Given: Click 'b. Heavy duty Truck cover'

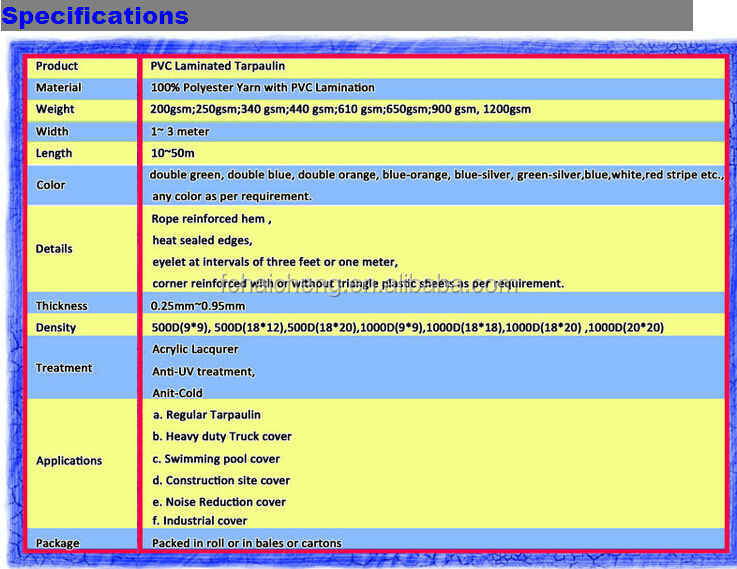Looking at the screenshot, I should tap(222, 436).
